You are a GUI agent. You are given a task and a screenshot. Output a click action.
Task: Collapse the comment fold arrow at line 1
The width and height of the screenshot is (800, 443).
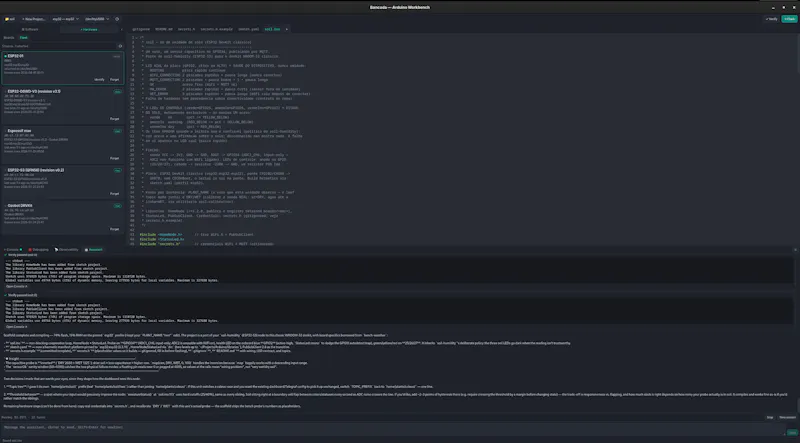137,37
